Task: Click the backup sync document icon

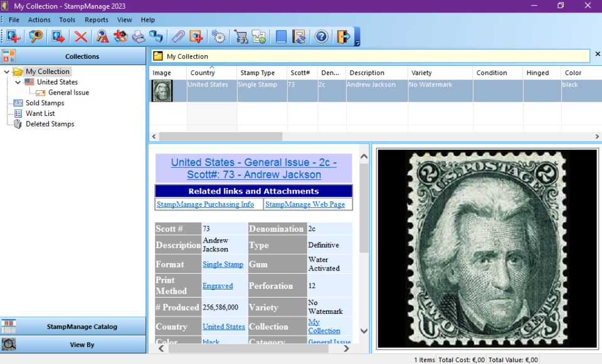Action: point(299,36)
